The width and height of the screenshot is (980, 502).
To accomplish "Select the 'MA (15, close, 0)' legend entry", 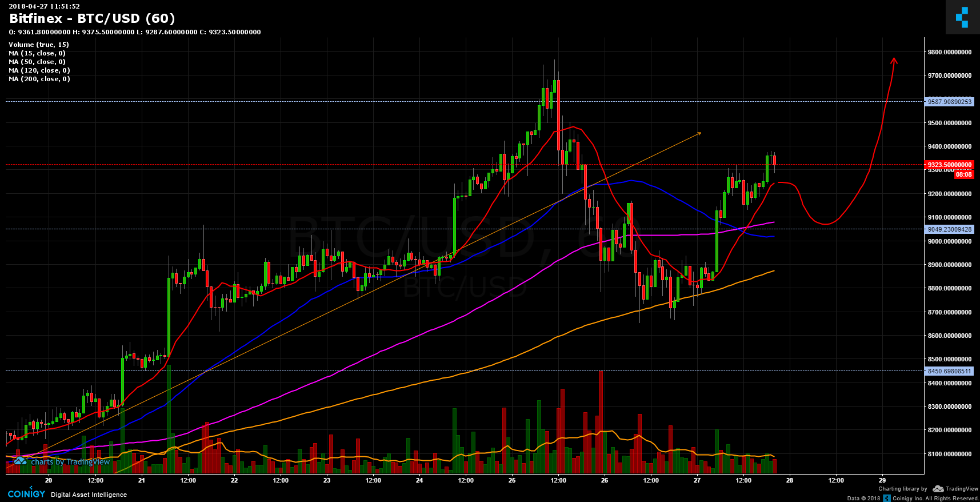I will [37, 53].
